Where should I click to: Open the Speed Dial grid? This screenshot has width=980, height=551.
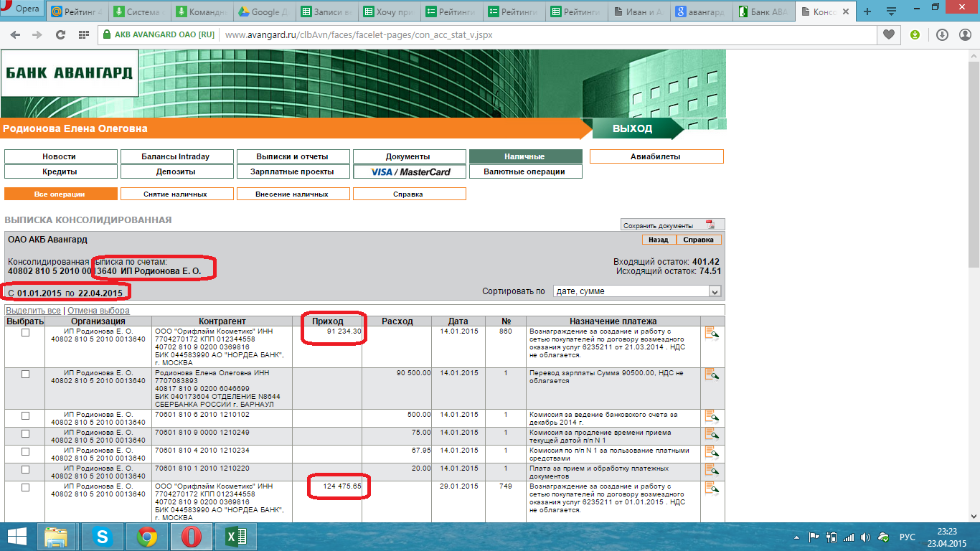(84, 34)
